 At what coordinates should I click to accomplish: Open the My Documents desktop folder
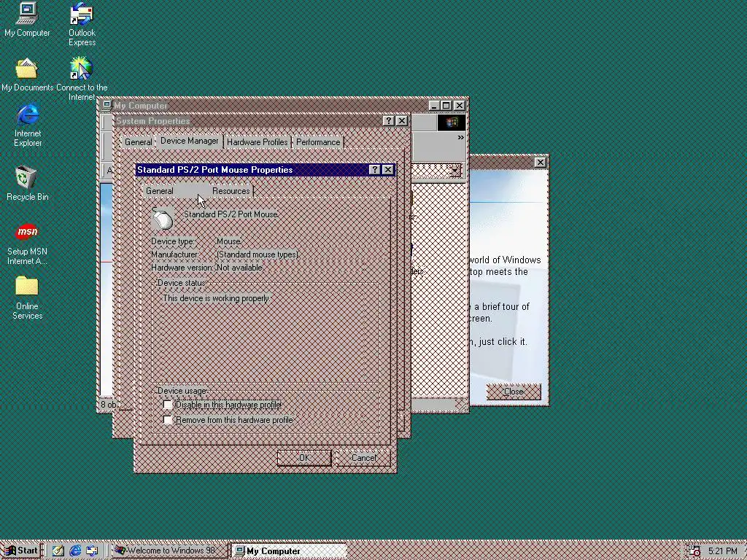pos(27,75)
